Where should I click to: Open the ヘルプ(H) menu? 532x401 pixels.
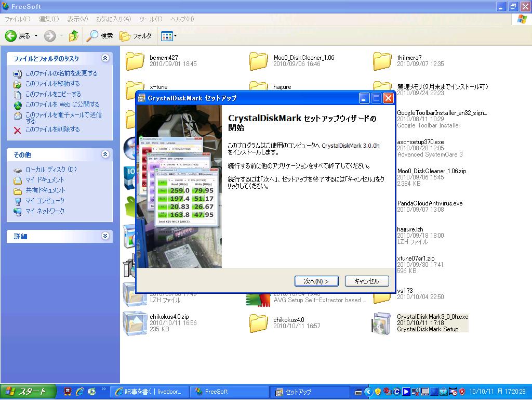(x=182, y=19)
